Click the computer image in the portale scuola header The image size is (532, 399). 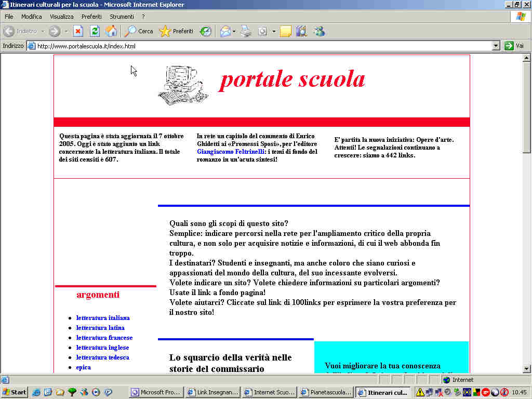click(x=183, y=85)
